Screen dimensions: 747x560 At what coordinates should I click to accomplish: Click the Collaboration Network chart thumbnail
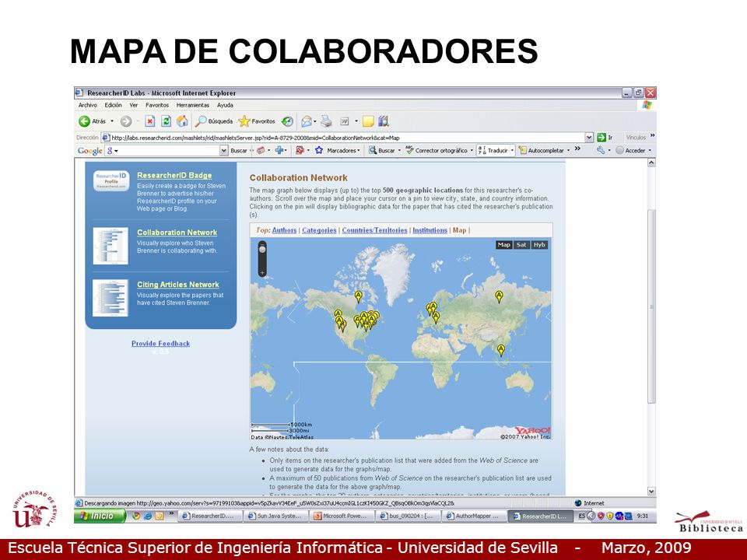pyautogui.click(x=110, y=246)
